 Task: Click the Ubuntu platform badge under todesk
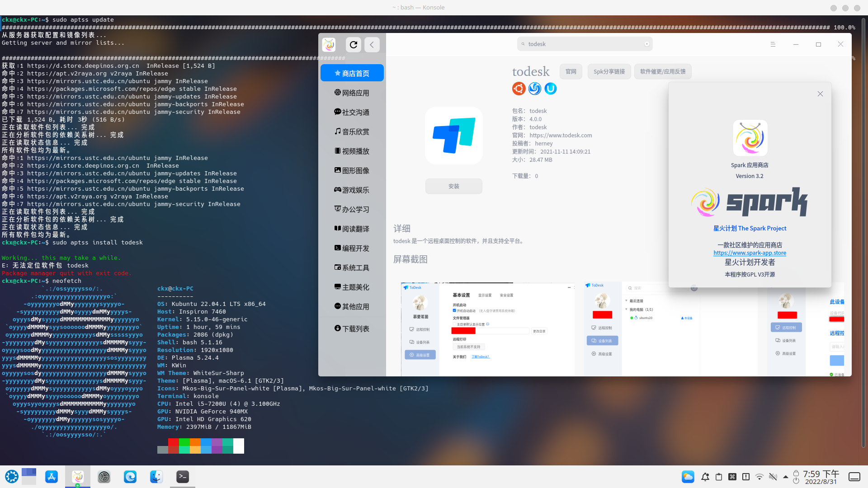519,89
